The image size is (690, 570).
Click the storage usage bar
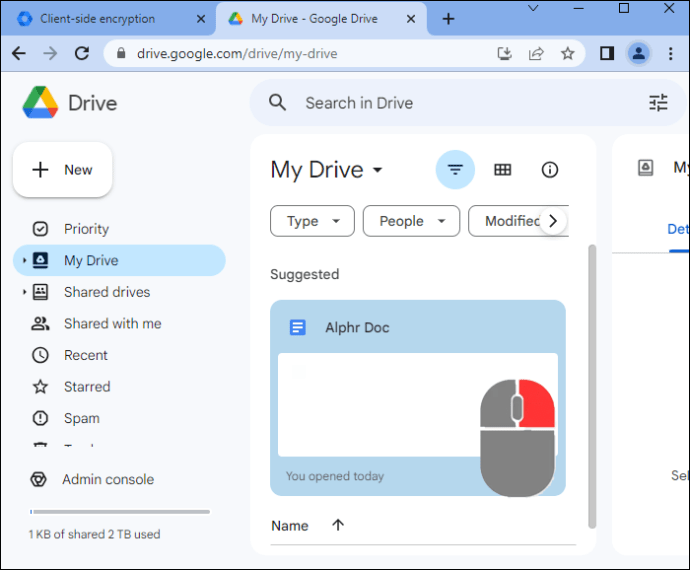click(x=120, y=512)
